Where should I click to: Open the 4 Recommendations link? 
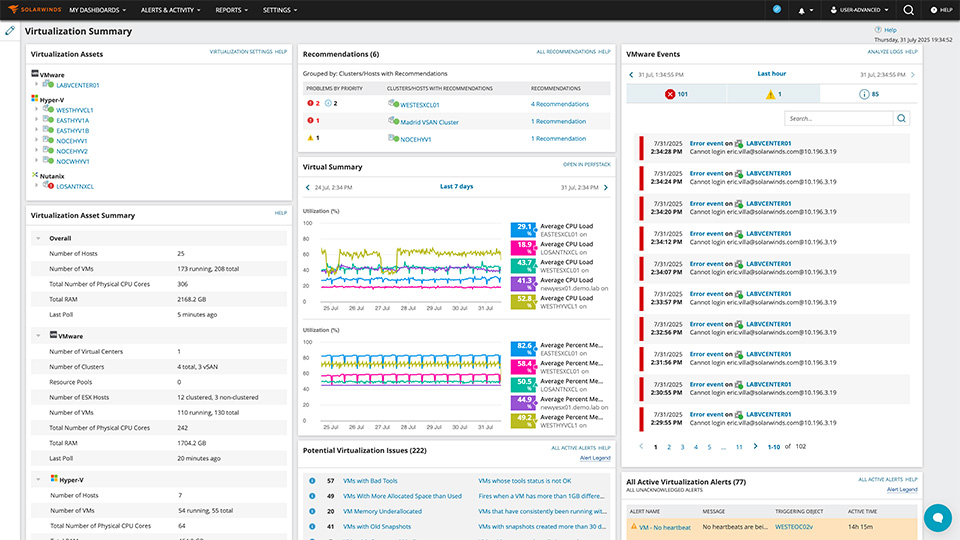coord(559,104)
